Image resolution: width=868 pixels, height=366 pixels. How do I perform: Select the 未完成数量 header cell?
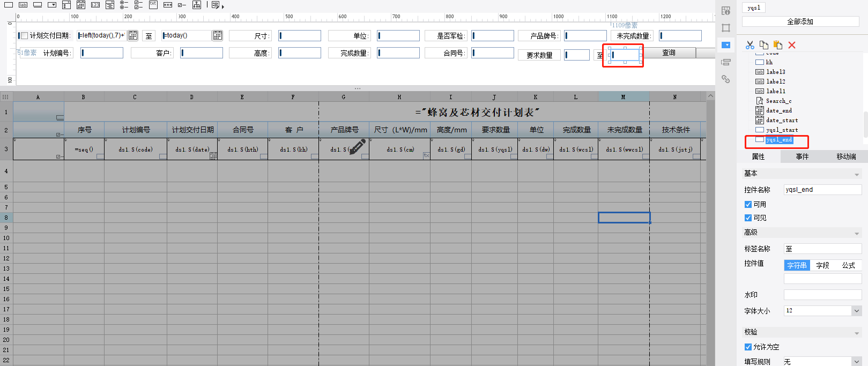click(x=624, y=130)
